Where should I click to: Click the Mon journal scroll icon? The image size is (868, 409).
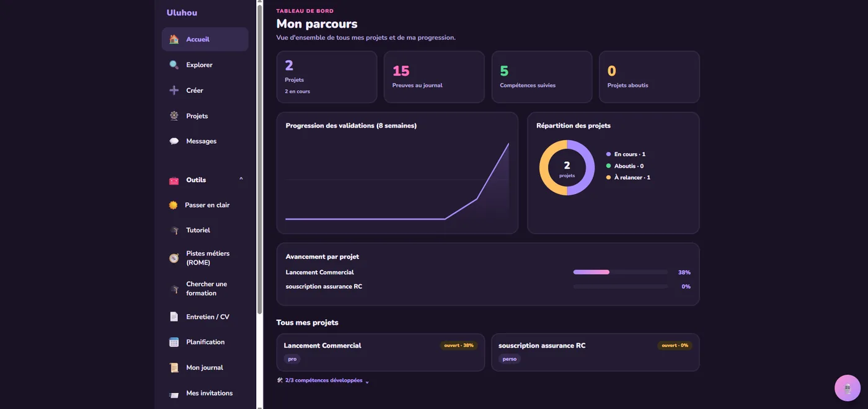[x=174, y=367]
